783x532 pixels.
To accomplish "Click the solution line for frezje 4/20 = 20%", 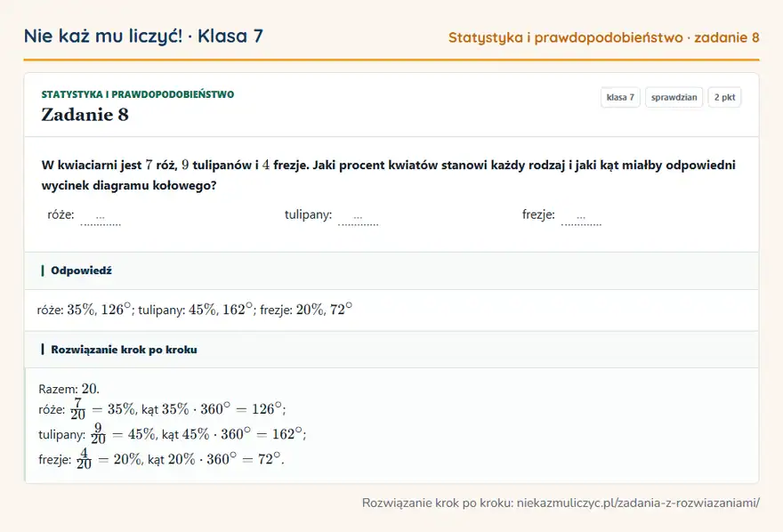I will coord(161,459).
